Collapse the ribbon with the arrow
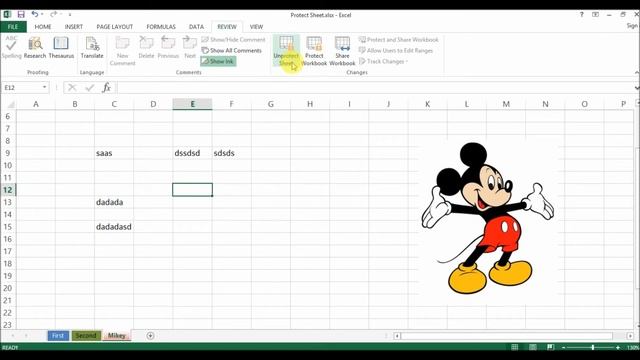The height and width of the screenshot is (360, 640). tap(636, 72)
